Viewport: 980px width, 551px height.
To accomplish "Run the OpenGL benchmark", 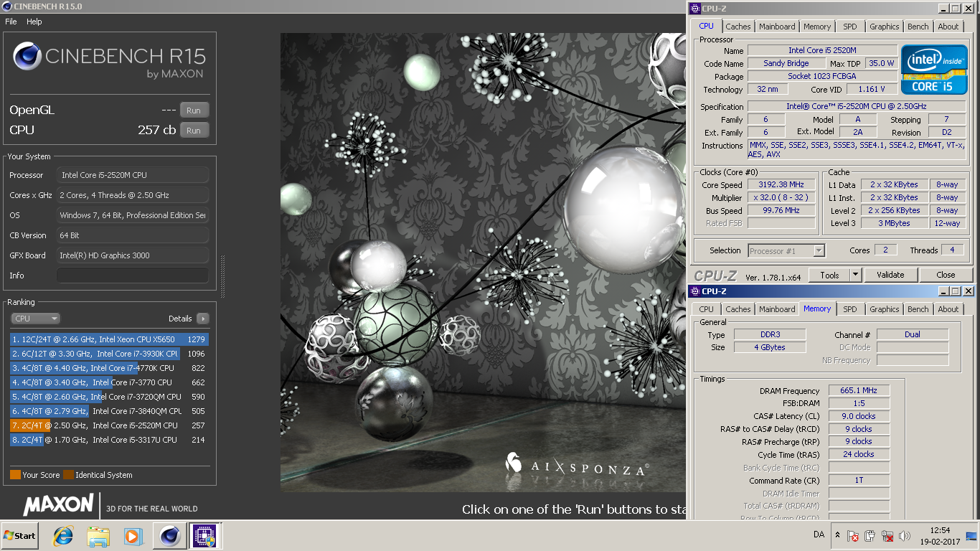I will click(194, 110).
